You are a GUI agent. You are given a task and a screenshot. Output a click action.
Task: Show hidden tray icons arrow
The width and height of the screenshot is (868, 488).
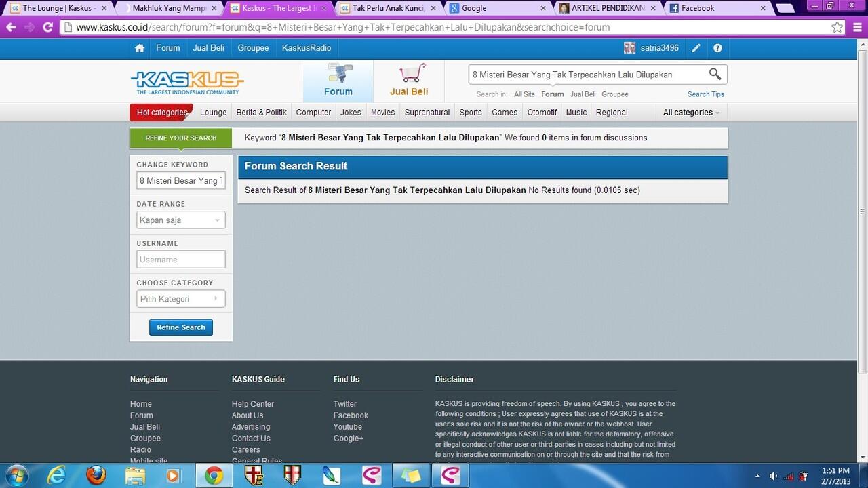[757, 476]
